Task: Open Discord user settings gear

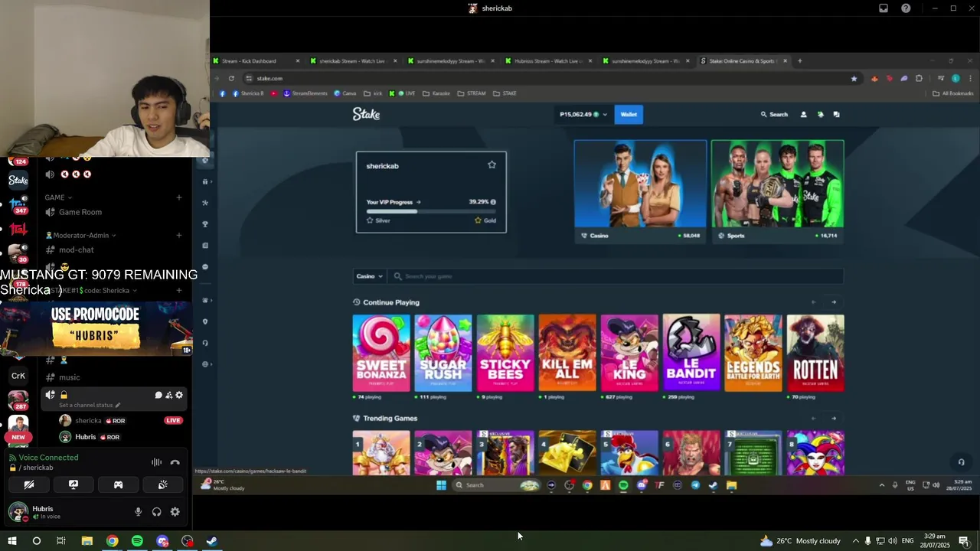Action: click(x=175, y=512)
